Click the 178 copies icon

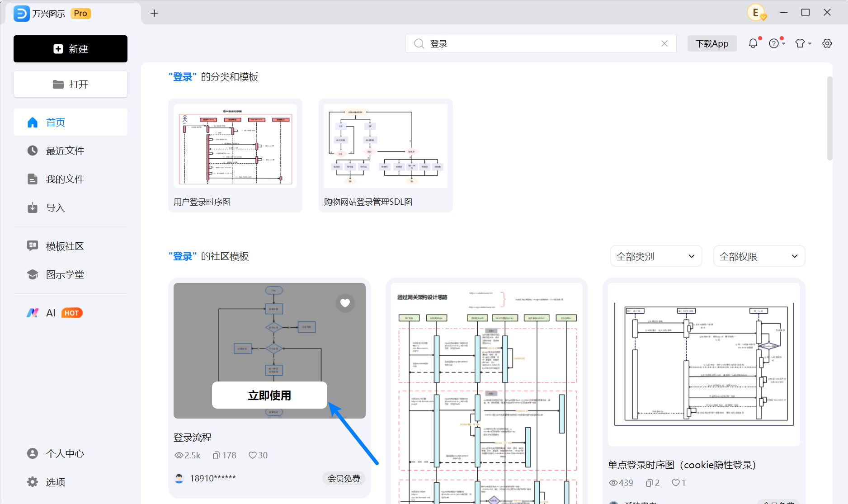coord(216,455)
